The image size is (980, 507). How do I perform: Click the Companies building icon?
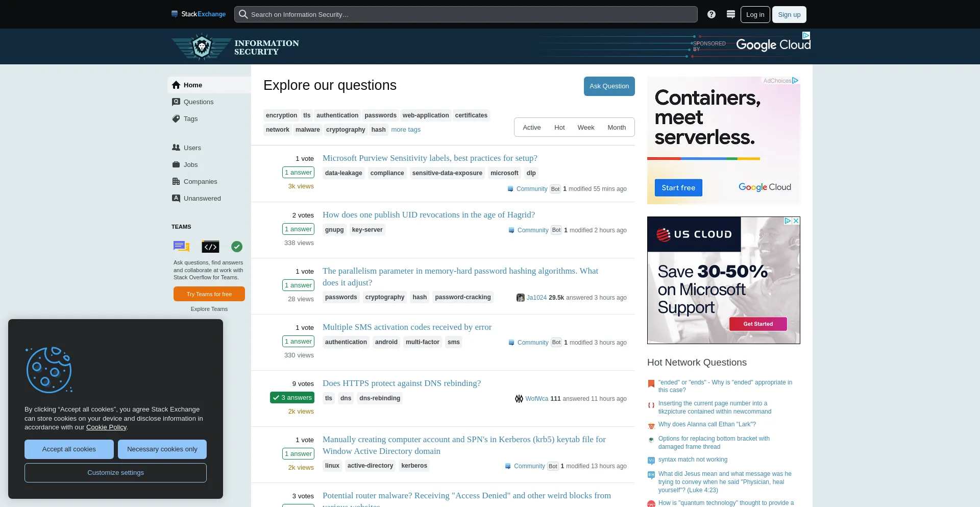(176, 181)
